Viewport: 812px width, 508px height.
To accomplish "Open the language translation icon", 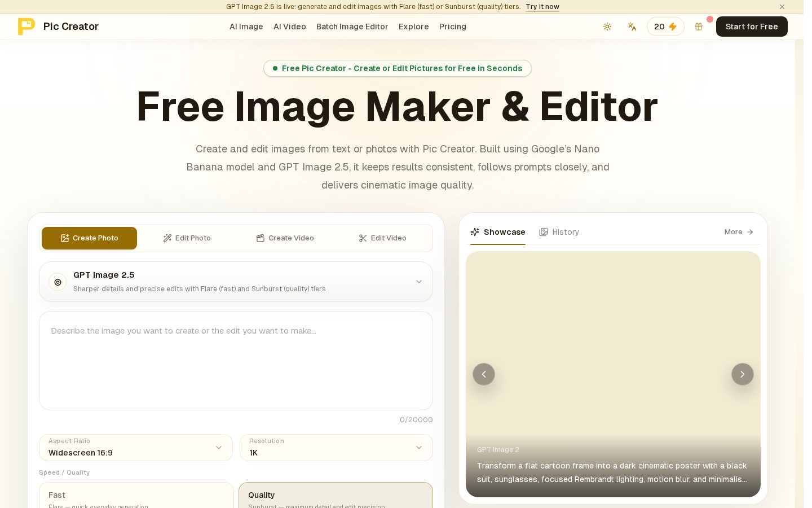I will tap(632, 27).
